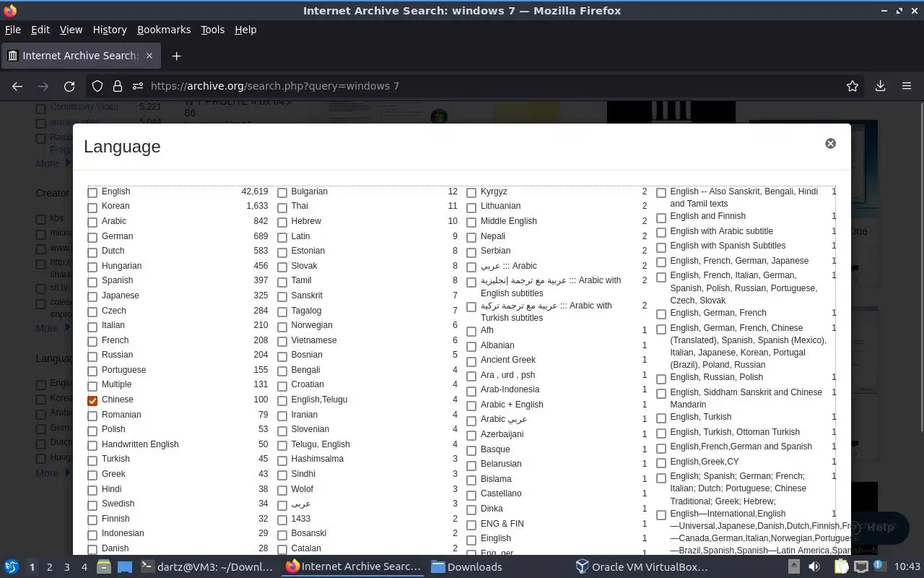
Task: Click the removable media eject tray icon
Action: pos(793,566)
